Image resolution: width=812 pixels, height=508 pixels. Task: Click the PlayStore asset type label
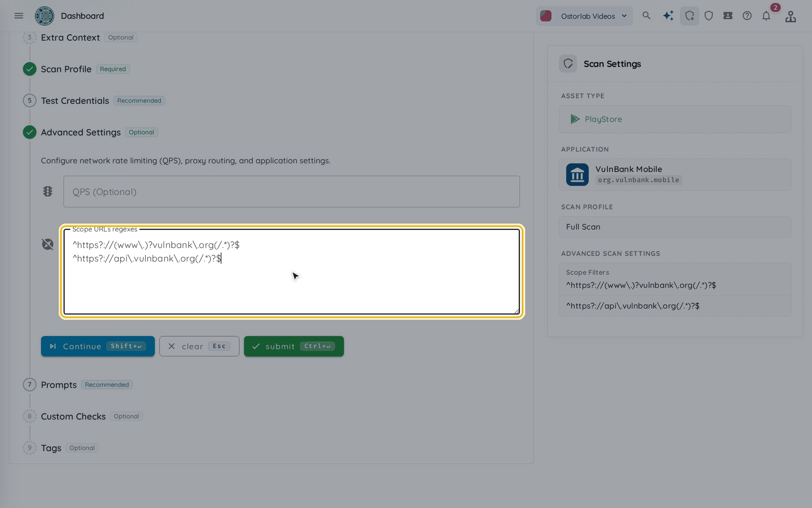point(603,119)
